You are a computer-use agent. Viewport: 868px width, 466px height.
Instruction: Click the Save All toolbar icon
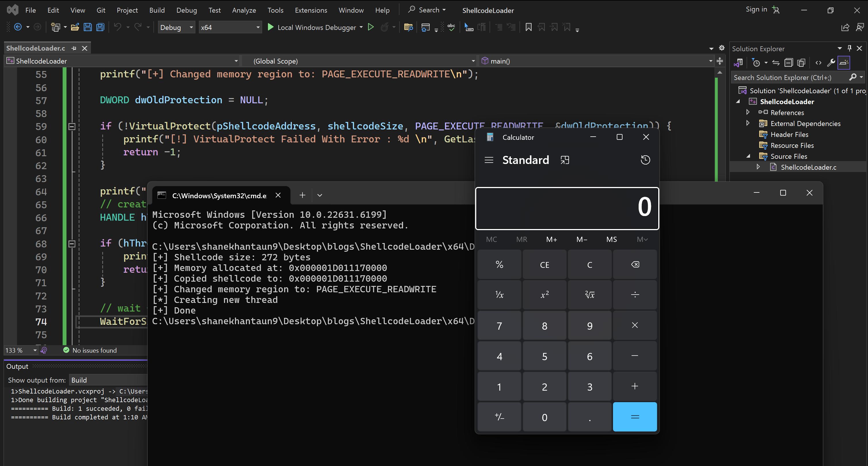click(100, 27)
